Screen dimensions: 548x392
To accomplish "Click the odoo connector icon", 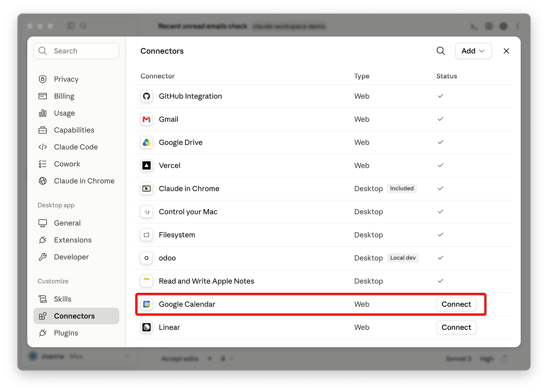I will 146,258.
